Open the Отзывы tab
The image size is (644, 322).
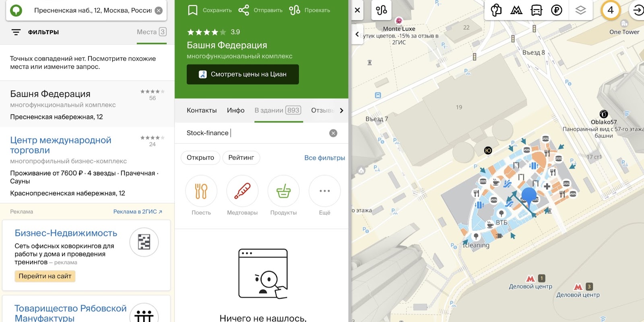point(322,110)
